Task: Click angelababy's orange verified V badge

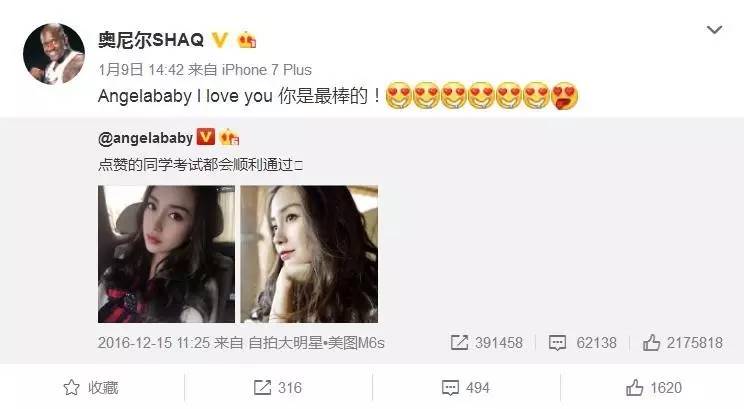Action: pos(205,137)
